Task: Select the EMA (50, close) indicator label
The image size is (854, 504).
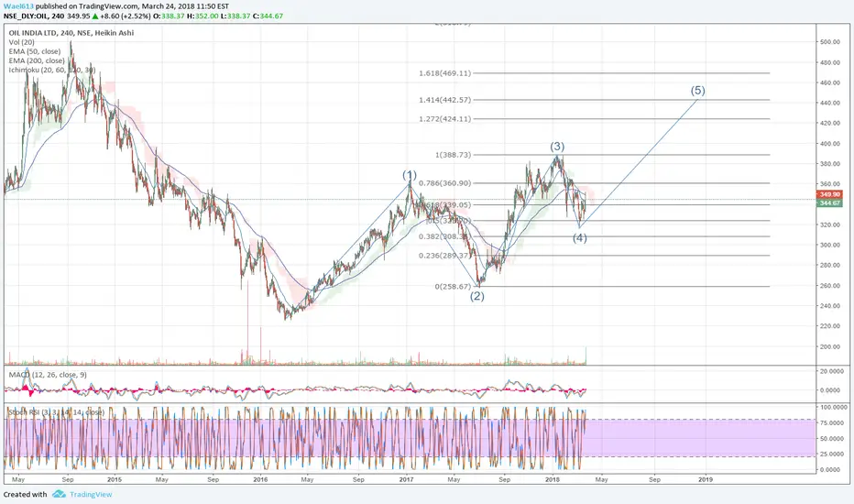Action: coord(34,51)
